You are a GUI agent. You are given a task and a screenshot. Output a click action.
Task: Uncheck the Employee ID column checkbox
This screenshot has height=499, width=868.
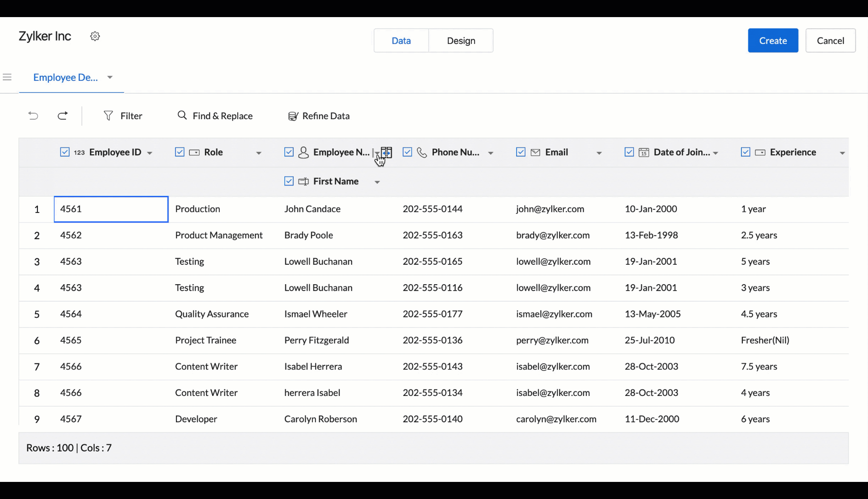tap(65, 152)
